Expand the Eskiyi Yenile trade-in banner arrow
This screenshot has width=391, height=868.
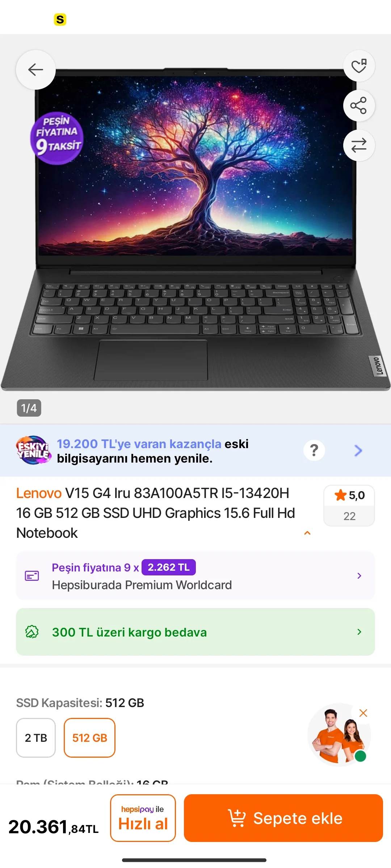coord(358,451)
